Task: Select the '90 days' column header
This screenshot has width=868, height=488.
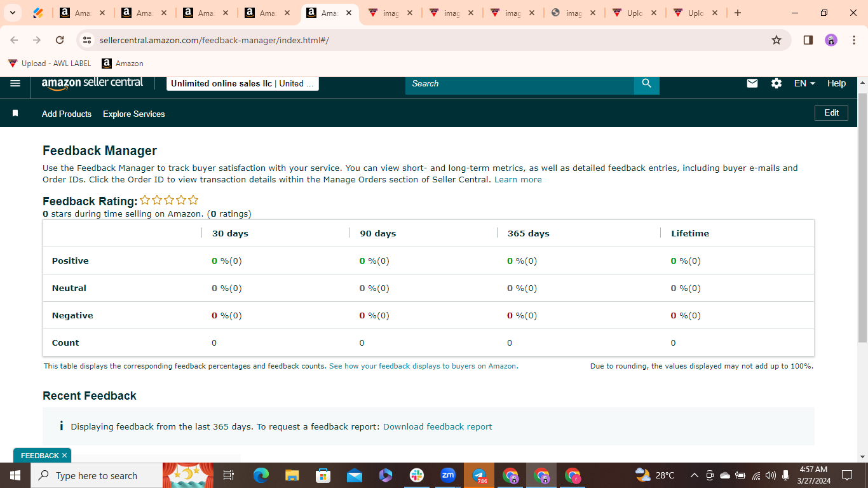Action: click(x=378, y=233)
